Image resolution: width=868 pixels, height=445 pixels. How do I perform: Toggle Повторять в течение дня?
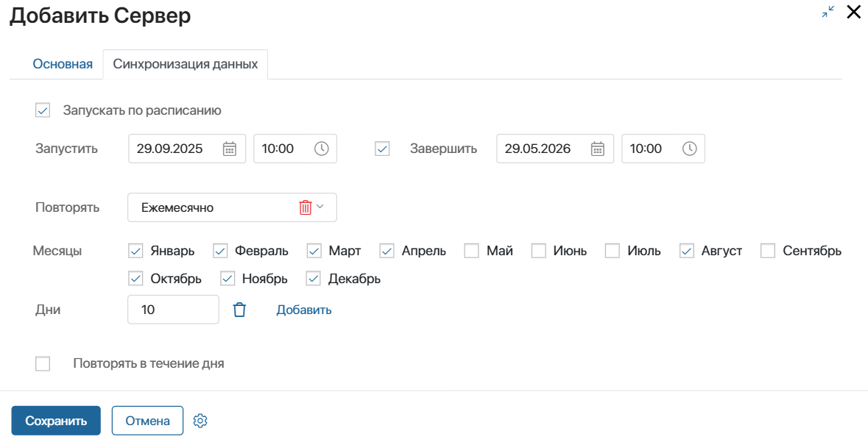pos(42,363)
